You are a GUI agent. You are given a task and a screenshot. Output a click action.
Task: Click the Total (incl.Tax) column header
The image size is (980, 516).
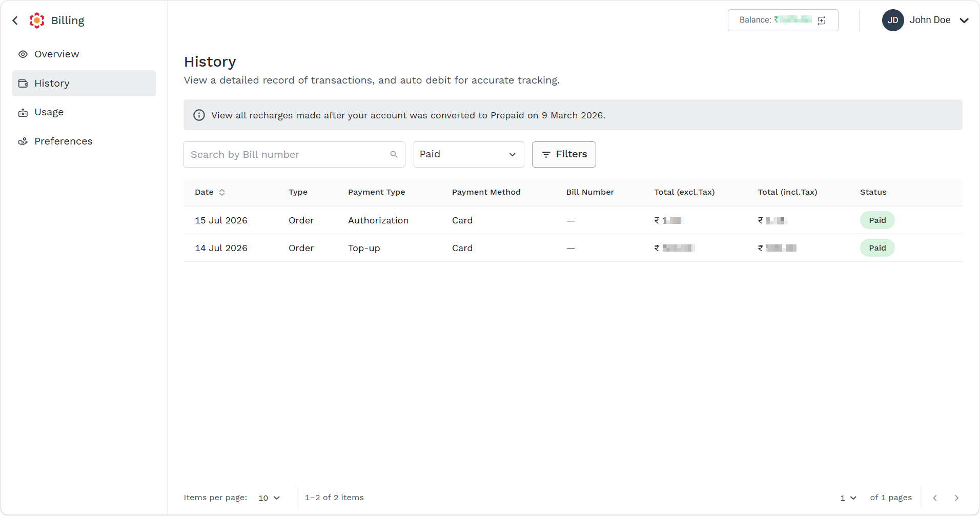[788, 193]
